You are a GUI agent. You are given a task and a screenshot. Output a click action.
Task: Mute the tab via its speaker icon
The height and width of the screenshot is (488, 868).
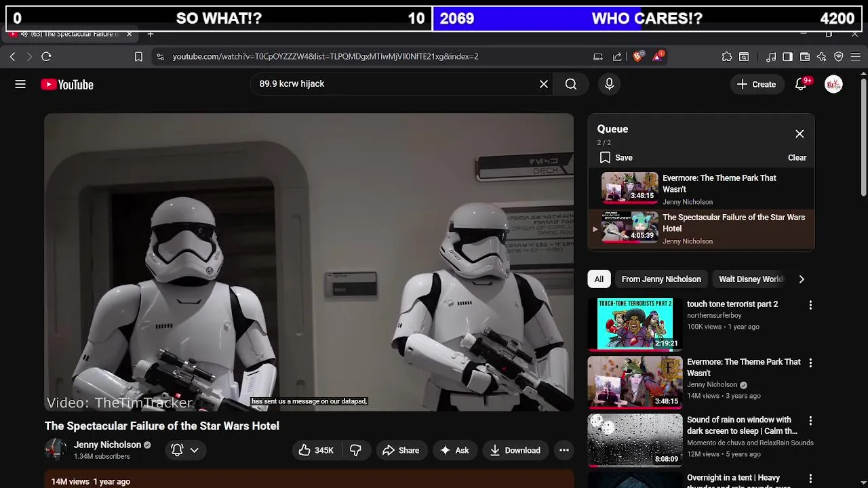point(24,34)
